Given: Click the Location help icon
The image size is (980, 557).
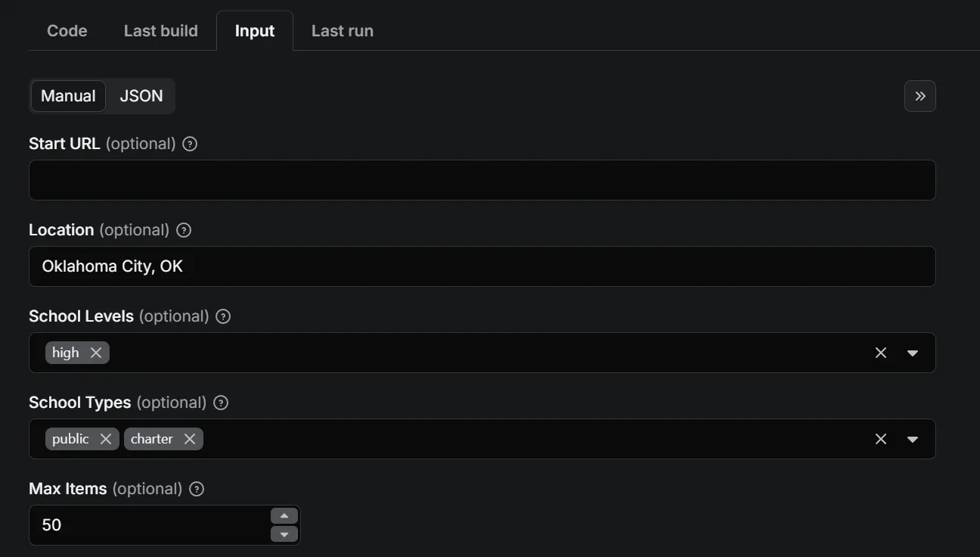Looking at the screenshot, I should coord(184,230).
